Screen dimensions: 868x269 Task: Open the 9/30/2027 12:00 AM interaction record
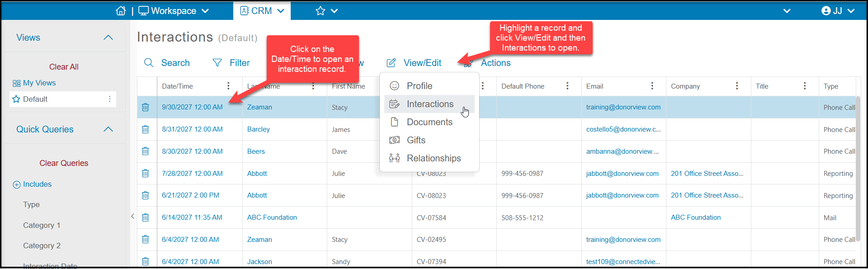coord(192,107)
